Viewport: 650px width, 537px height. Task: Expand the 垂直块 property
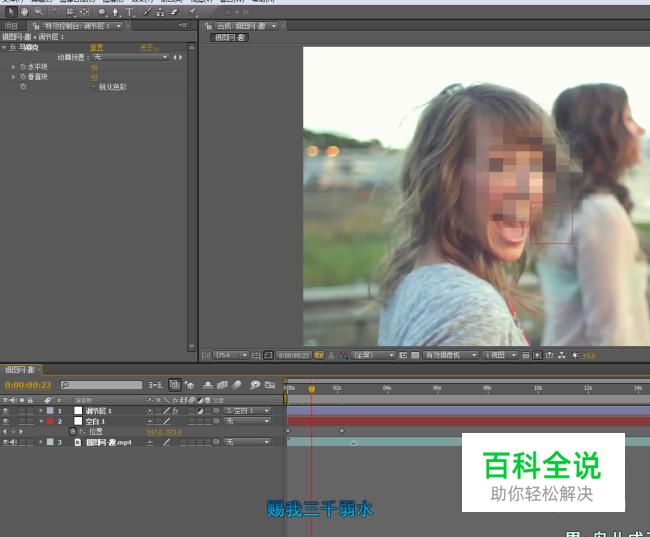pos(14,77)
